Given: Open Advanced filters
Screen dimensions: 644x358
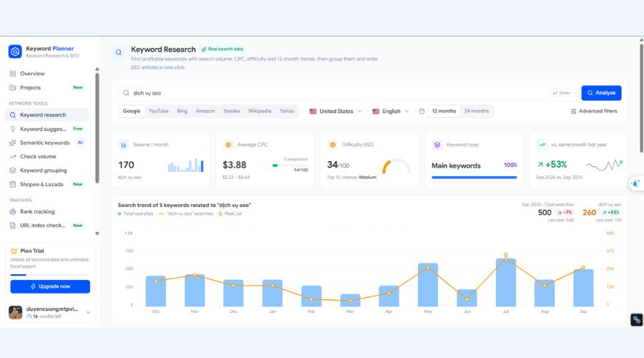Looking at the screenshot, I should 595,111.
